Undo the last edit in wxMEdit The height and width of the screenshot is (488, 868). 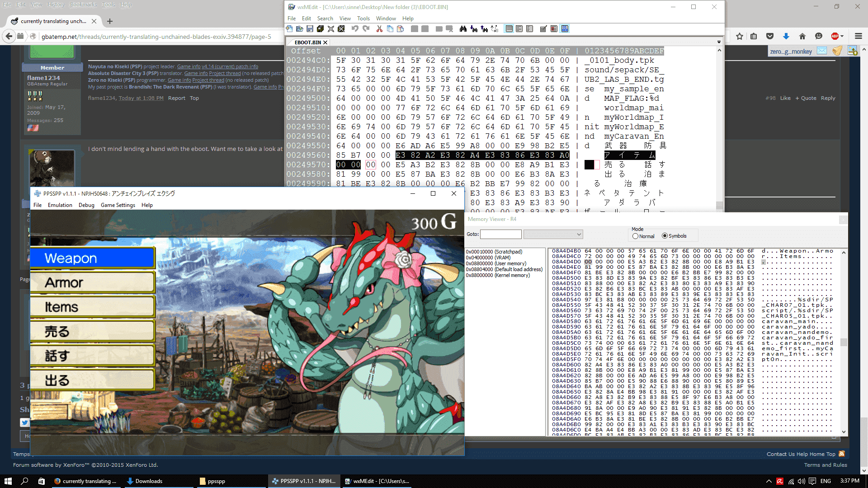[355, 29]
